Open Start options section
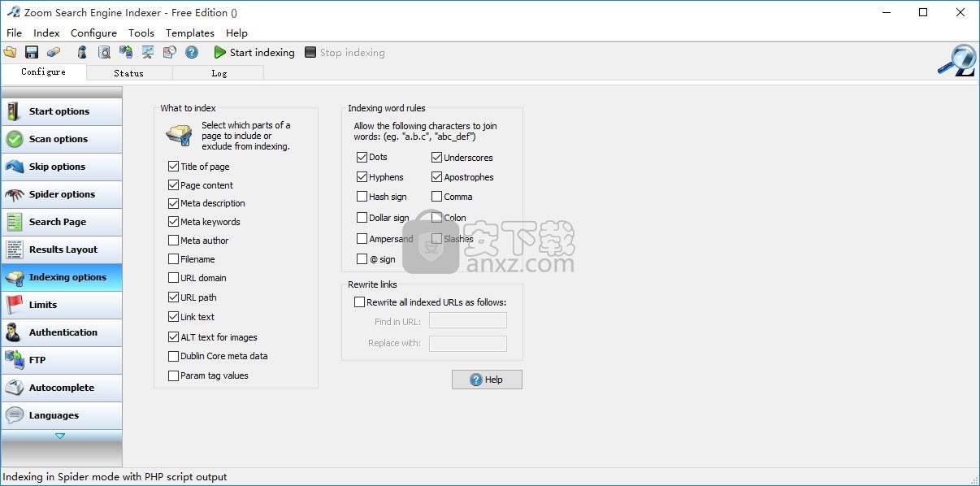The width and height of the screenshot is (980, 486). coord(62,111)
